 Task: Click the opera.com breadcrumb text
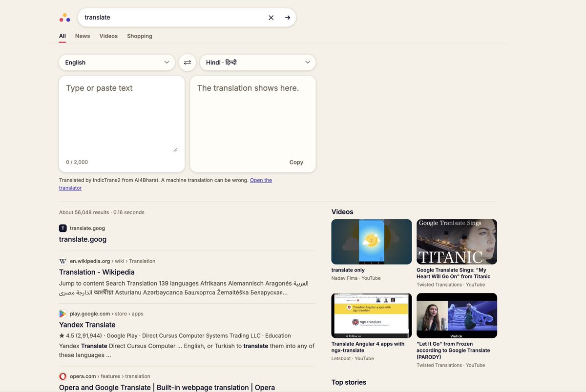(x=110, y=376)
